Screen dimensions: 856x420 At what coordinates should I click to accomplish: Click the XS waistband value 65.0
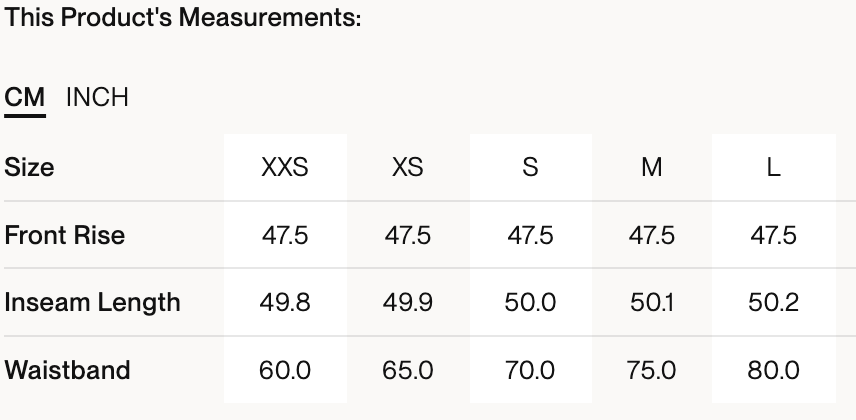point(408,371)
